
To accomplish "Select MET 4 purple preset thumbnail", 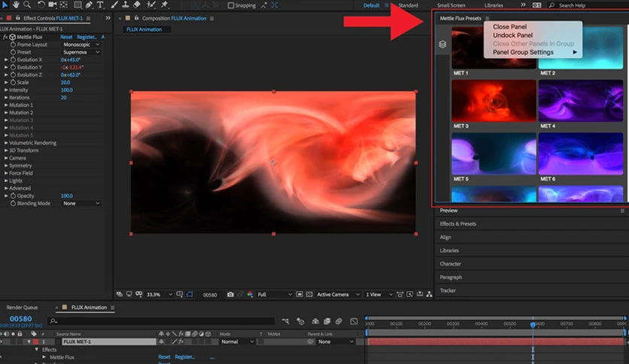I will [580, 101].
